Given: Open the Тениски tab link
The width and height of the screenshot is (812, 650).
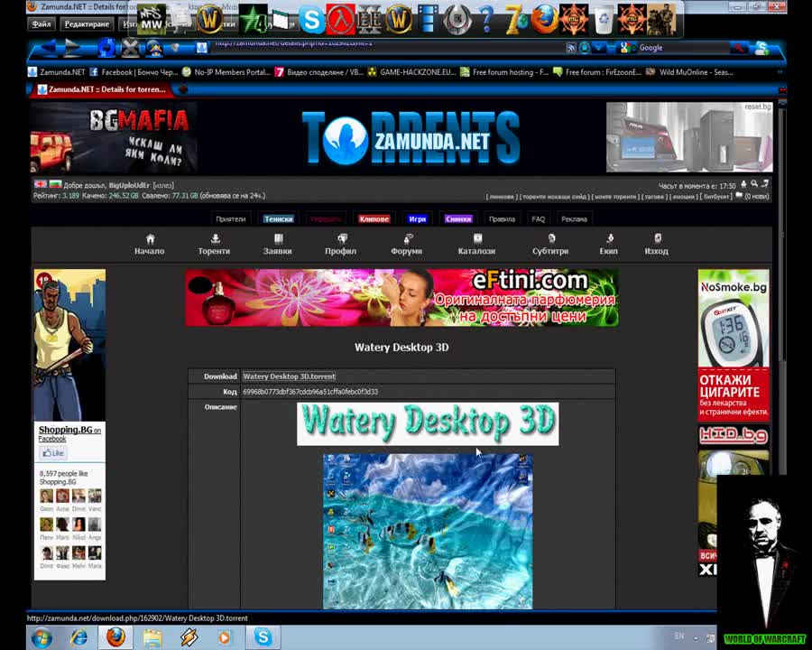Looking at the screenshot, I should pos(279,218).
